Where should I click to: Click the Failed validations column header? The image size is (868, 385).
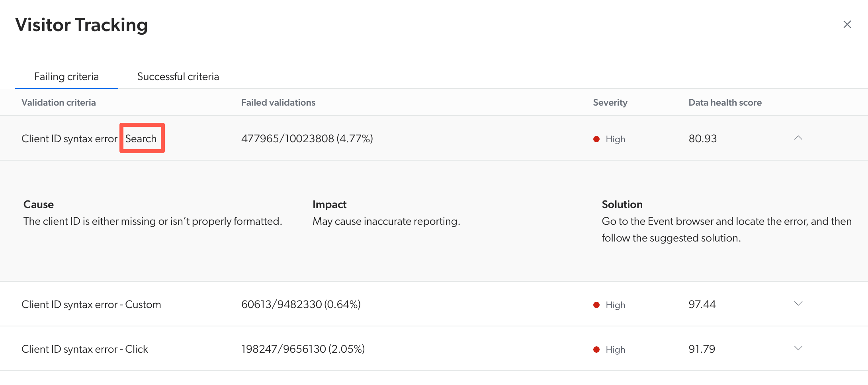(278, 102)
